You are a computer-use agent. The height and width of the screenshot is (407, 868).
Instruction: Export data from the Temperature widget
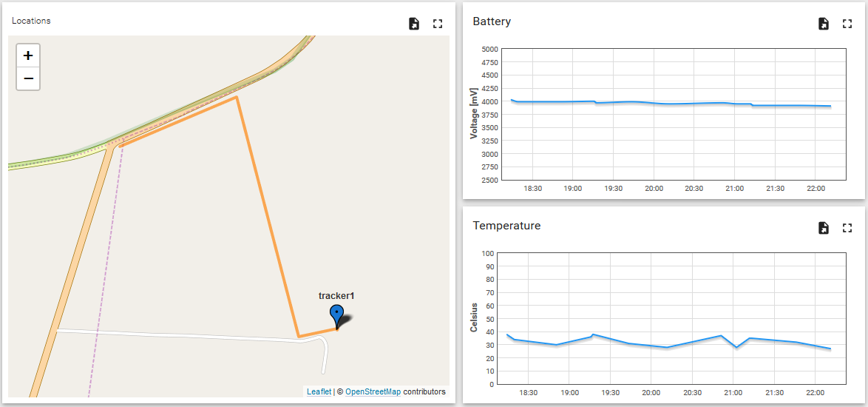(824, 228)
